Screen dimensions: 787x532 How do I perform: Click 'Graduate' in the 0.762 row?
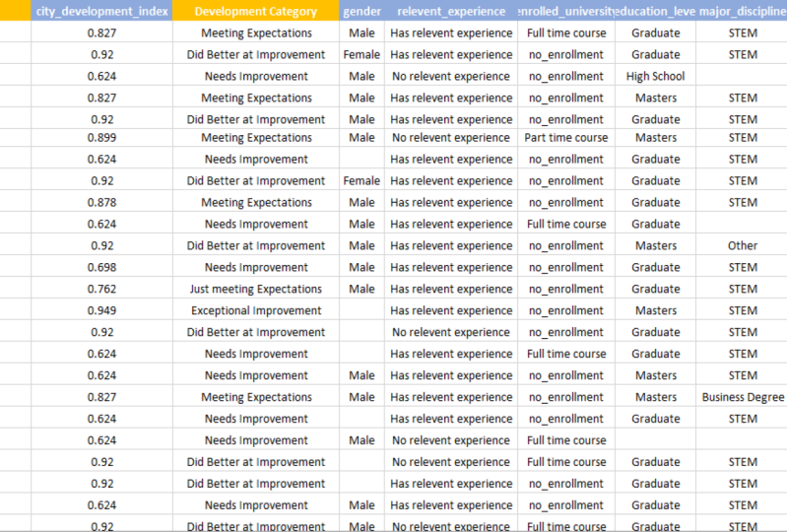655,289
